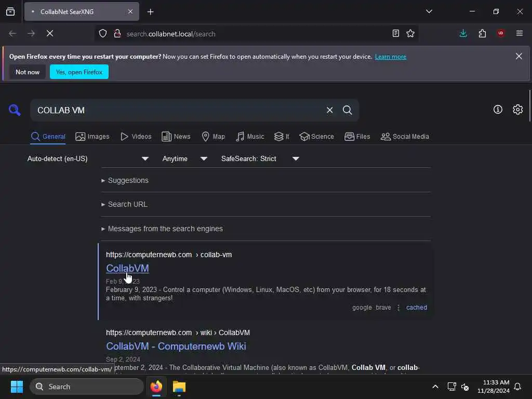
Task: Open tracking protection shield
Action: coord(103,33)
